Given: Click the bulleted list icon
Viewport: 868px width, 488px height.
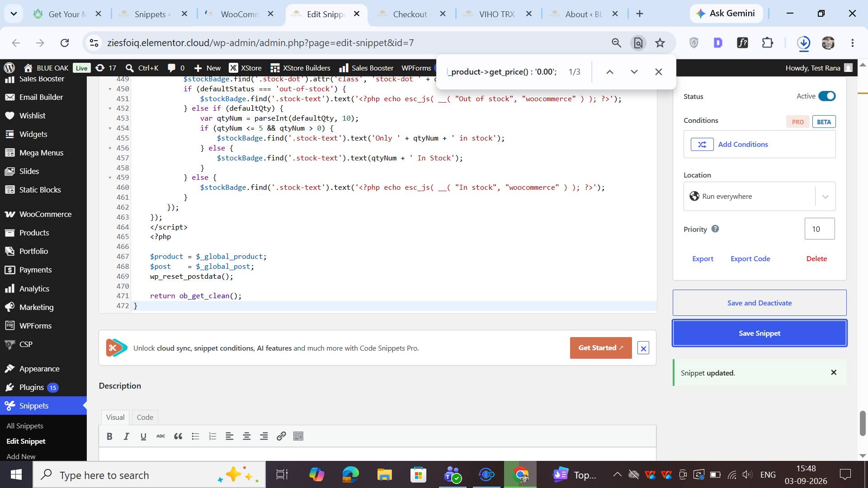Looking at the screenshot, I should tap(195, 436).
